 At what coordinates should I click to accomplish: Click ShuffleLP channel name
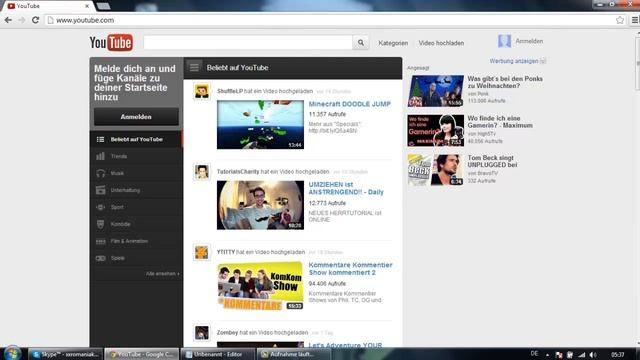tap(230, 91)
